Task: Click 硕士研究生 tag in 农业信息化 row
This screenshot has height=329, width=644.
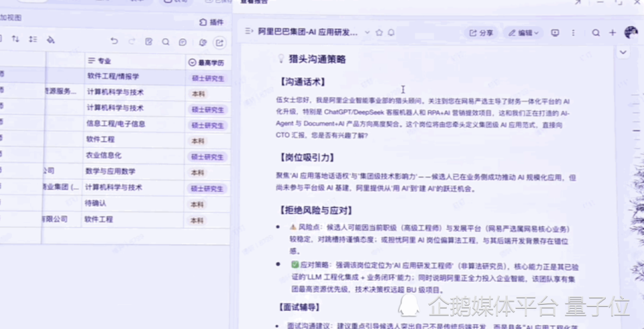Action: point(208,157)
